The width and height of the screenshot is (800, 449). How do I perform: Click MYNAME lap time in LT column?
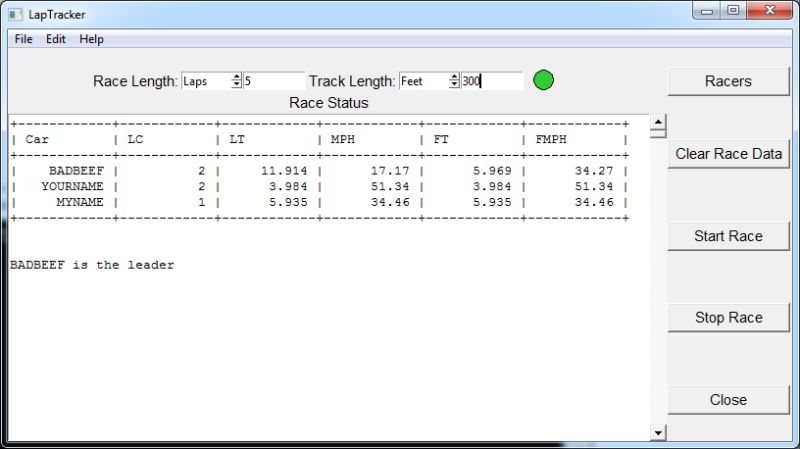tap(288, 202)
